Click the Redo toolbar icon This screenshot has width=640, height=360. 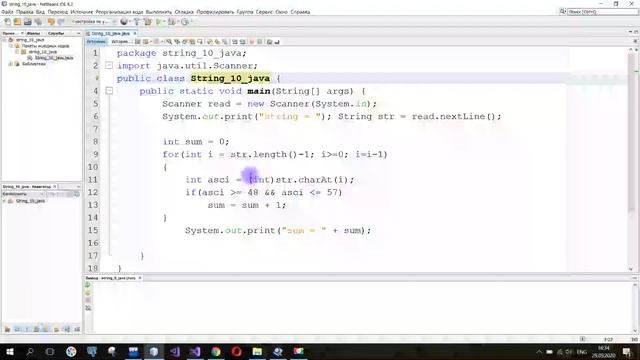61,22
